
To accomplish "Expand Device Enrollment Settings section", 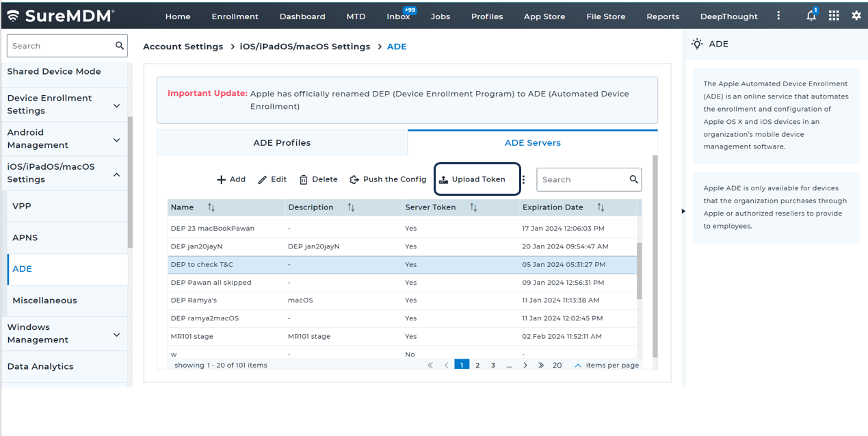I will tap(116, 105).
